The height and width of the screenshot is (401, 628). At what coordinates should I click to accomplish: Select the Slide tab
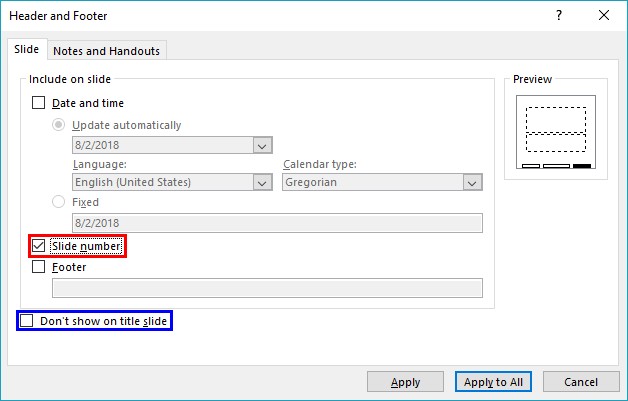coord(26,49)
